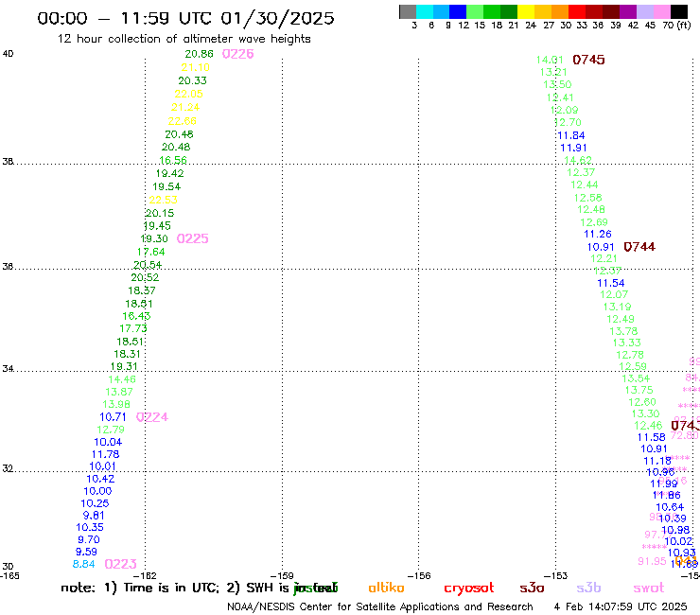The height and width of the screenshot is (615, 700).
Task: Click the title 00:00 – 11:59 UTC 01/30/2025
Action: point(185,18)
